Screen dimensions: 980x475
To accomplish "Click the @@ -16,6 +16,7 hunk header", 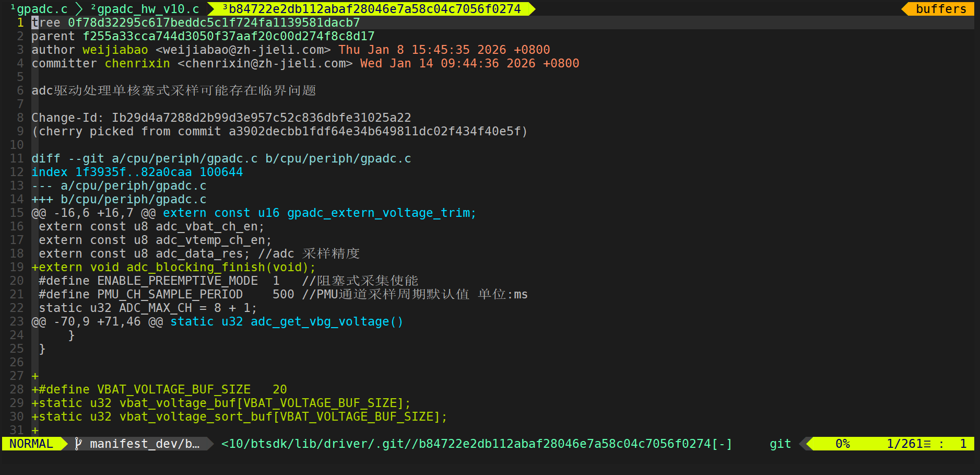I will coord(254,213).
